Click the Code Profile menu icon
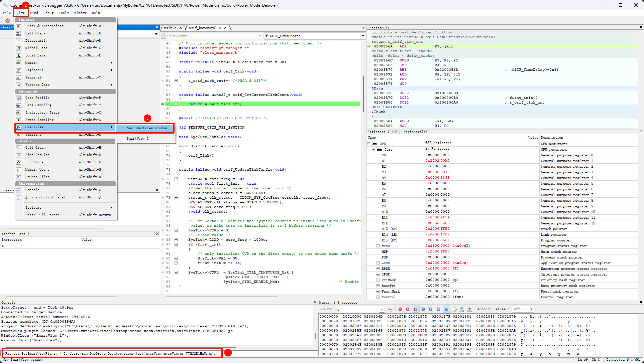Image resolution: width=644 pixels, height=363 pixels. (x=19, y=98)
